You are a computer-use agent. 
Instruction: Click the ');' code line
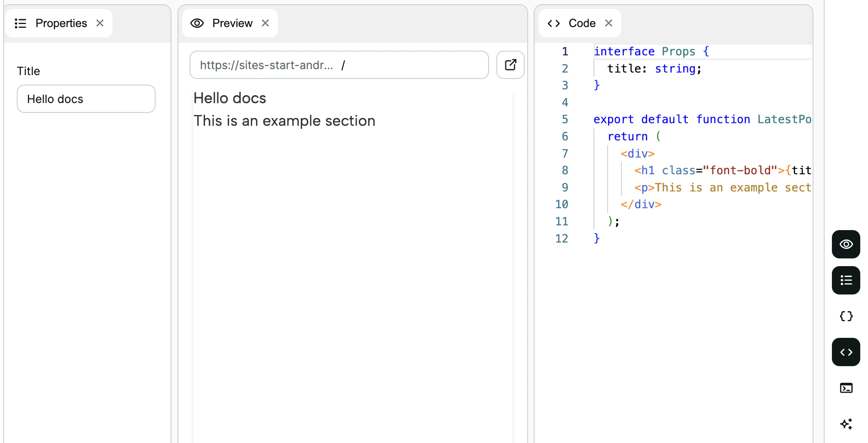tap(613, 221)
